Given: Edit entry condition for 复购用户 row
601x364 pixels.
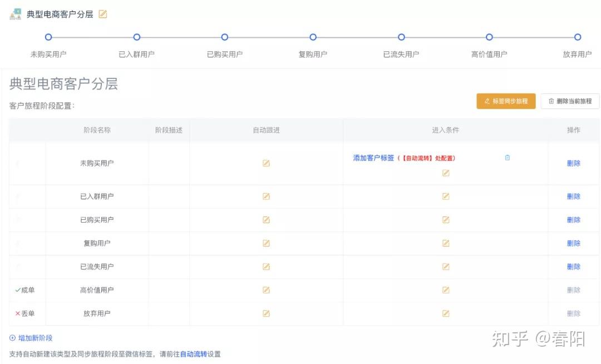Looking at the screenshot, I should (446, 243).
